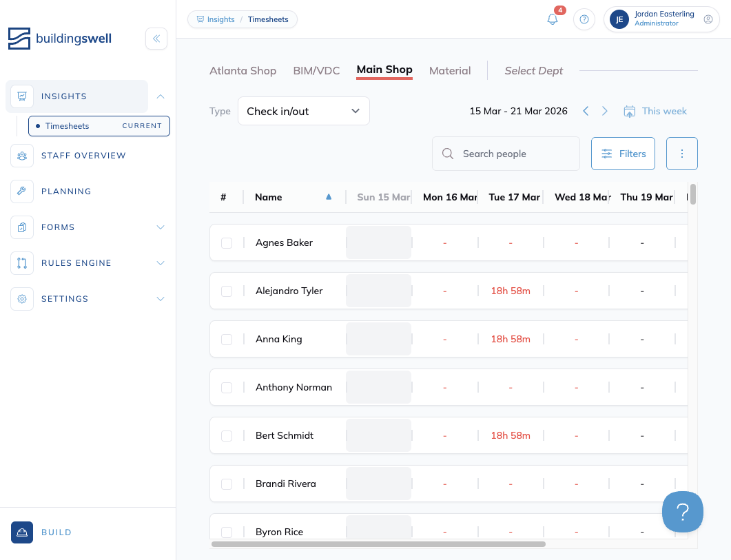The width and height of the screenshot is (731, 560).
Task: Check the Bert Schmidt row checkbox
Action: 227,436
